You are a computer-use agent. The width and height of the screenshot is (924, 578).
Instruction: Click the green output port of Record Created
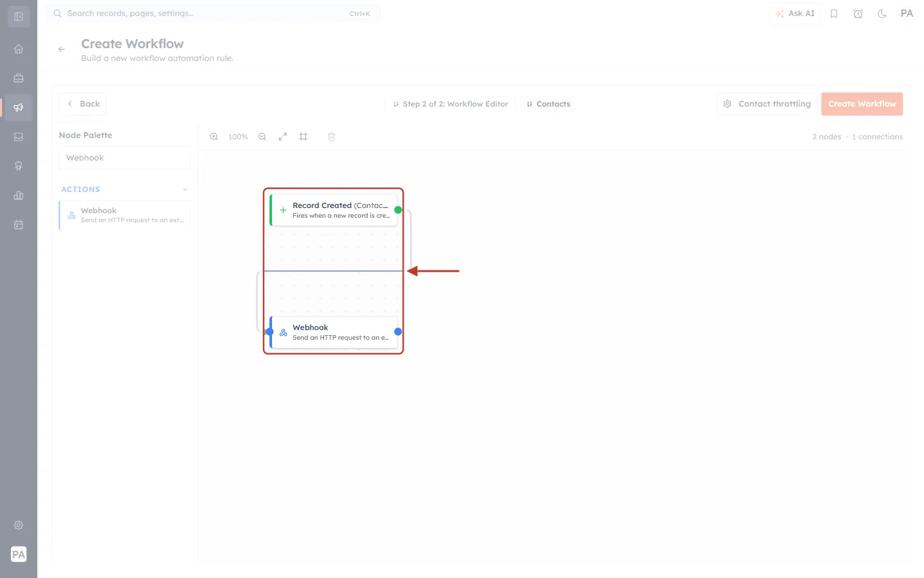coord(398,210)
